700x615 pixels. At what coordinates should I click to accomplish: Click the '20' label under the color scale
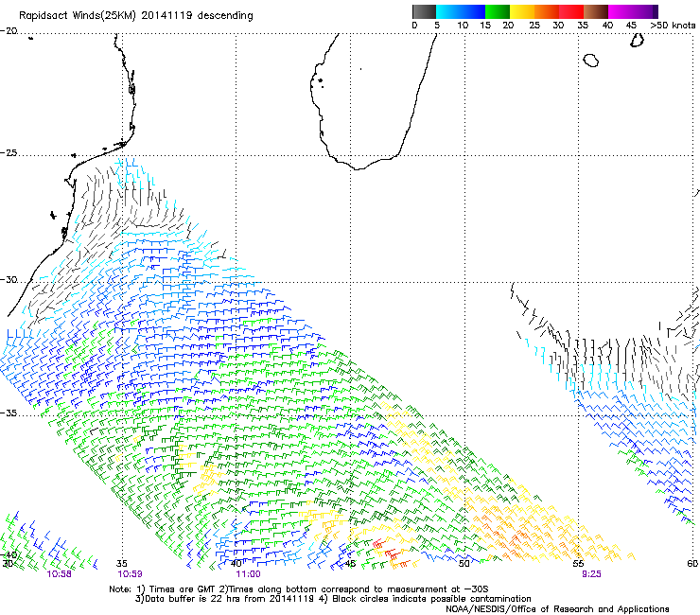pyautogui.click(x=508, y=26)
